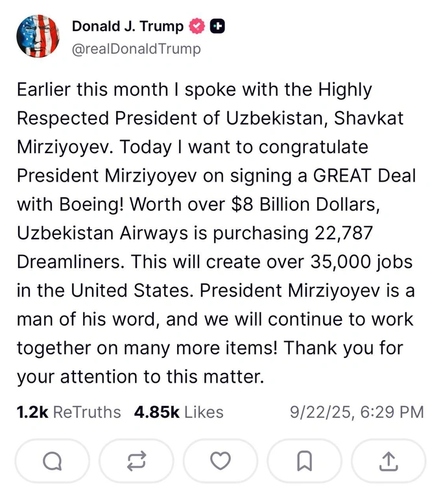Image resolution: width=441 pixels, height=504 pixels.
Task: Reply to the post with the comment icon
Action: [x=52, y=461]
